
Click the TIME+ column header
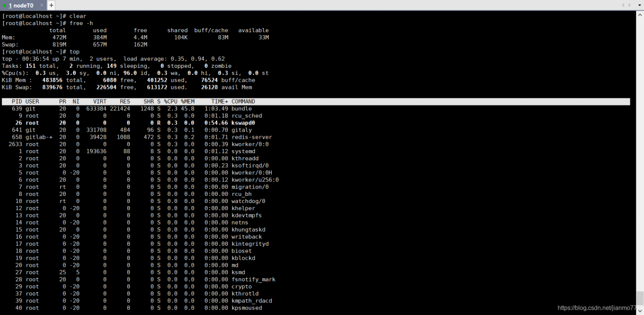pyautogui.click(x=220, y=101)
